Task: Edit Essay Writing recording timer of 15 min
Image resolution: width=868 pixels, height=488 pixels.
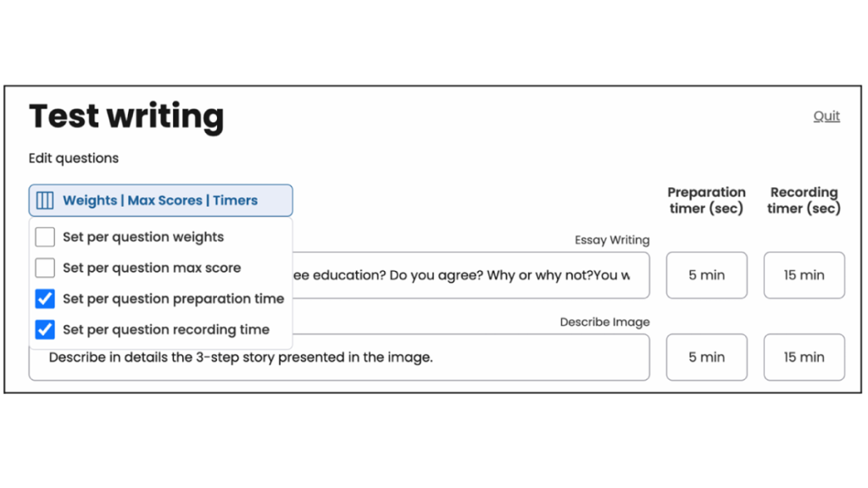Action: tap(804, 275)
